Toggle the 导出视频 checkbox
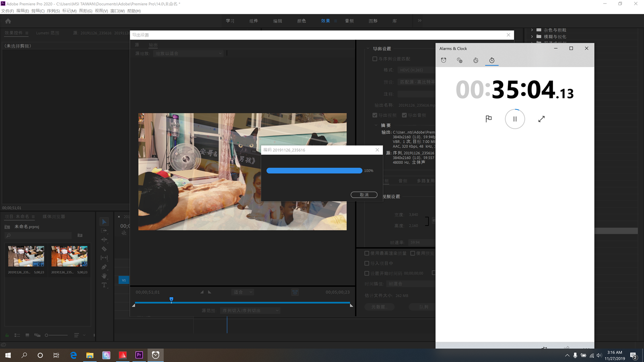The height and width of the screenshot is (362, 644). 375,115
